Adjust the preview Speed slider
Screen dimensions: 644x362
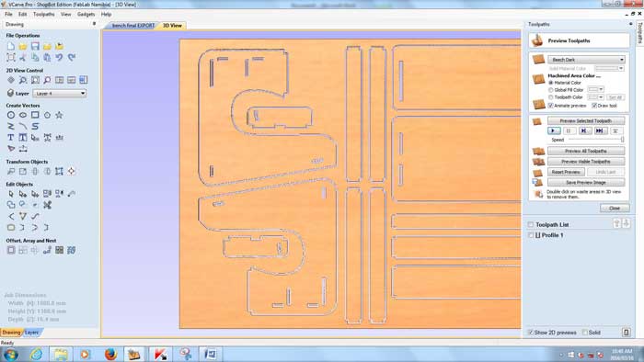596,140
